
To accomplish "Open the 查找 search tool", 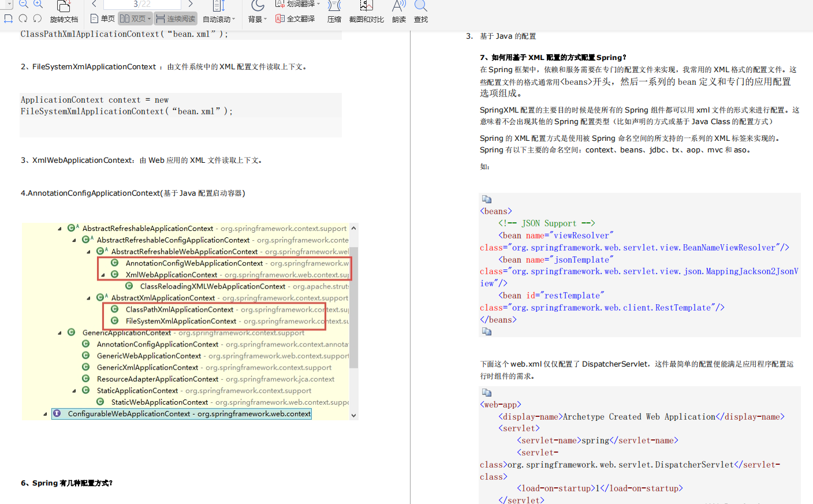I will [x=421, y=12].
